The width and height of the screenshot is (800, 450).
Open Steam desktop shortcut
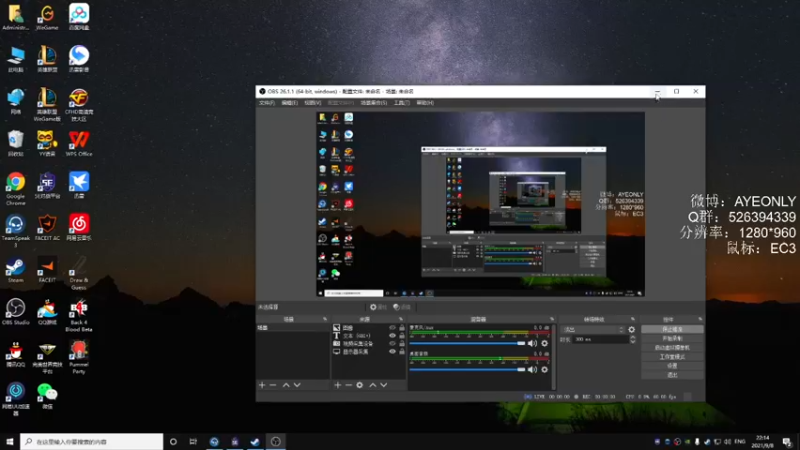[15, 270]
